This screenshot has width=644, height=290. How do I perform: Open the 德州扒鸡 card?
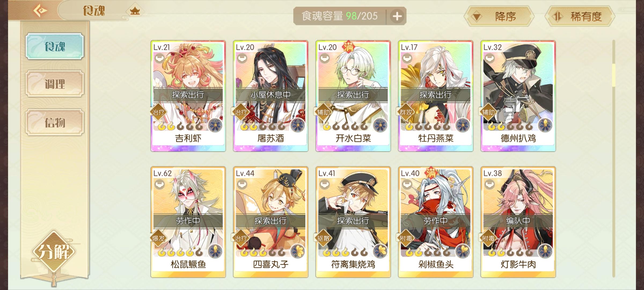pyautogui.click(x=518, y=96)
